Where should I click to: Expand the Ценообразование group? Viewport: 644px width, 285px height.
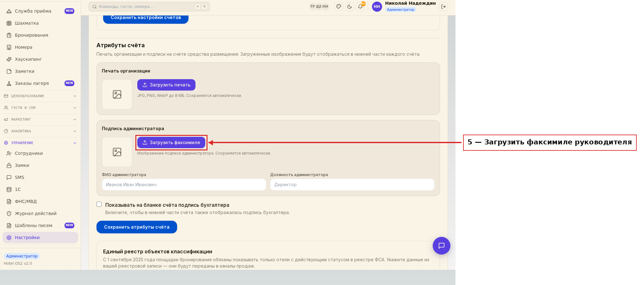point(40,96)
